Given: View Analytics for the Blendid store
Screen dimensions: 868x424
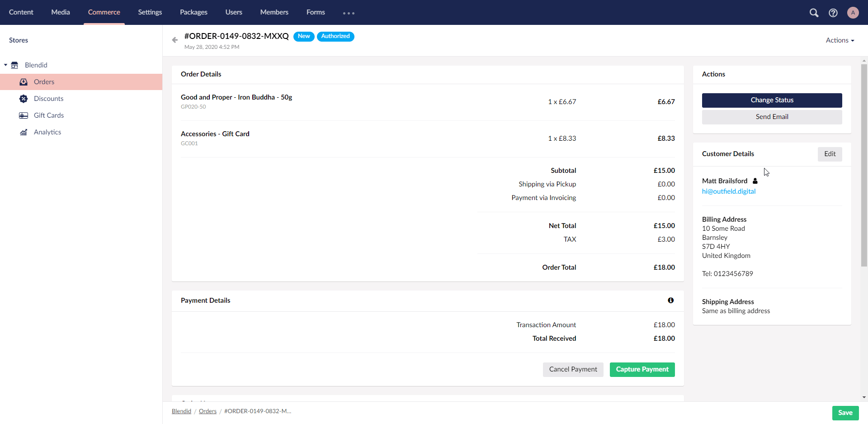Looking at the screenshot, I should pyautogui.click(x=24, y=132).
